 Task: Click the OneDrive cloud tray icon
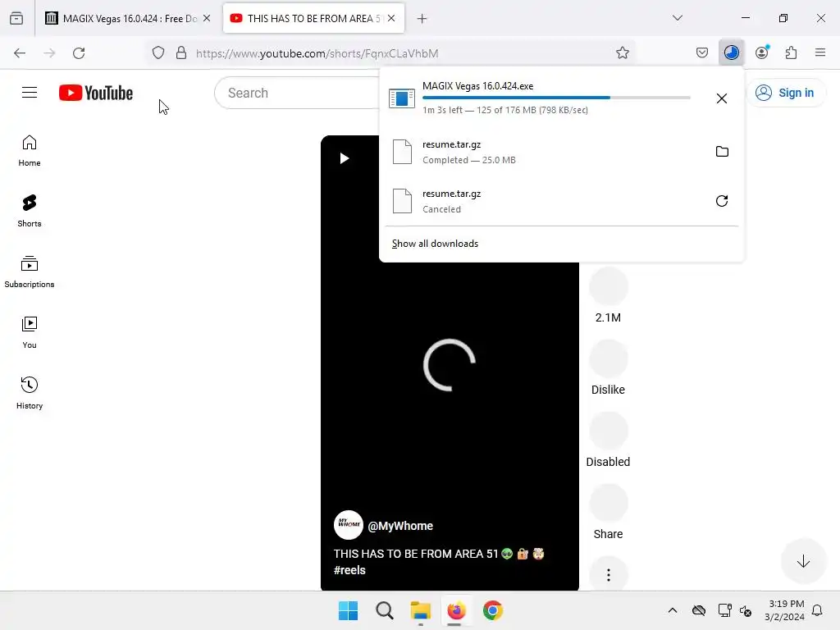[x=699, y=610]
